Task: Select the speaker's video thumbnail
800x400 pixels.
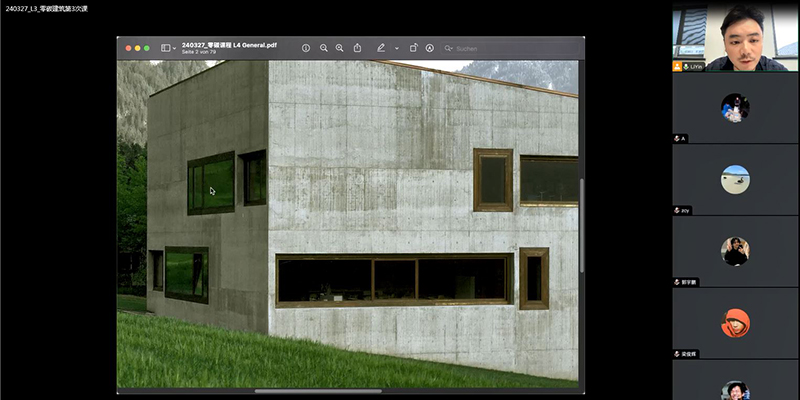Action: (x=735, y=37)
